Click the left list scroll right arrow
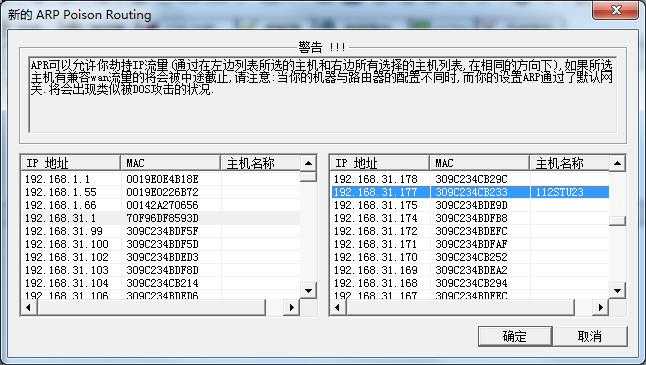The height and width of the screenshot is (365, 646). coord(292,307)
